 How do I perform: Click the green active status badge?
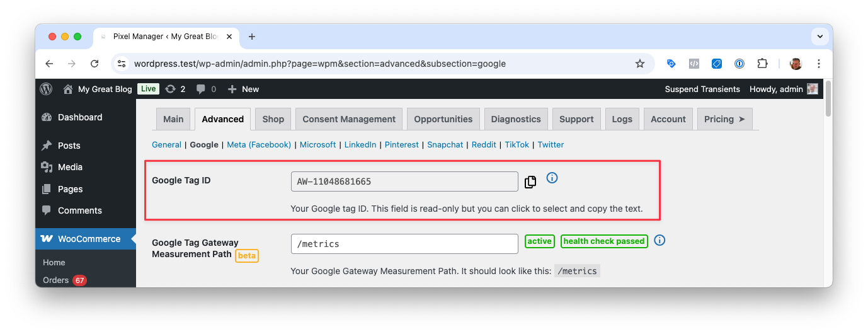pos(540,241)
